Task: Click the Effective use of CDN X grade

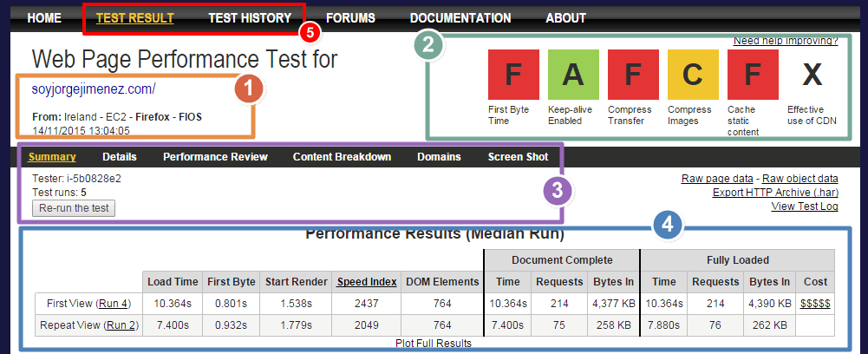Action: click(x=813, y=75)
